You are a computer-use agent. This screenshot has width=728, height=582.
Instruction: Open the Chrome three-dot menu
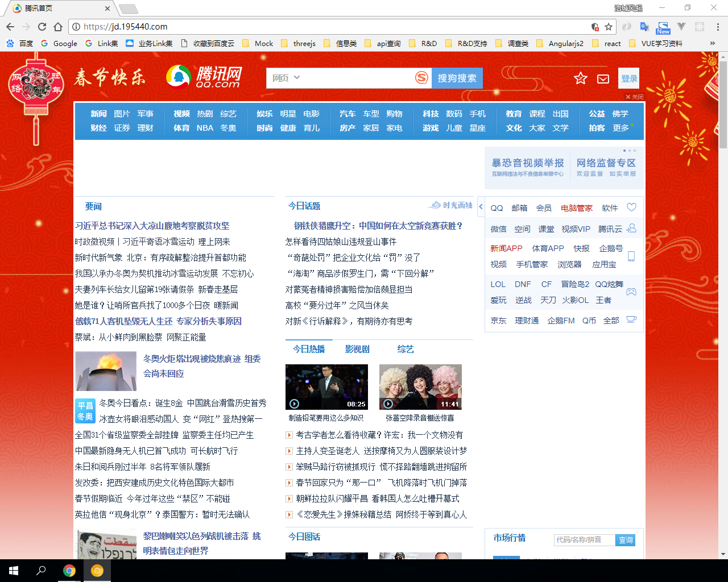coord(718,27)
